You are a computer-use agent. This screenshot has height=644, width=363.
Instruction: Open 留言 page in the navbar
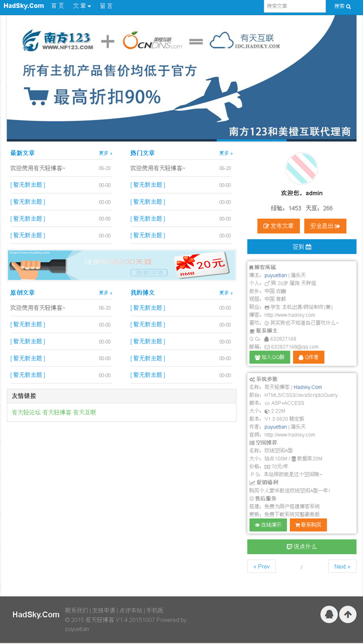click(x=106, y=6)
